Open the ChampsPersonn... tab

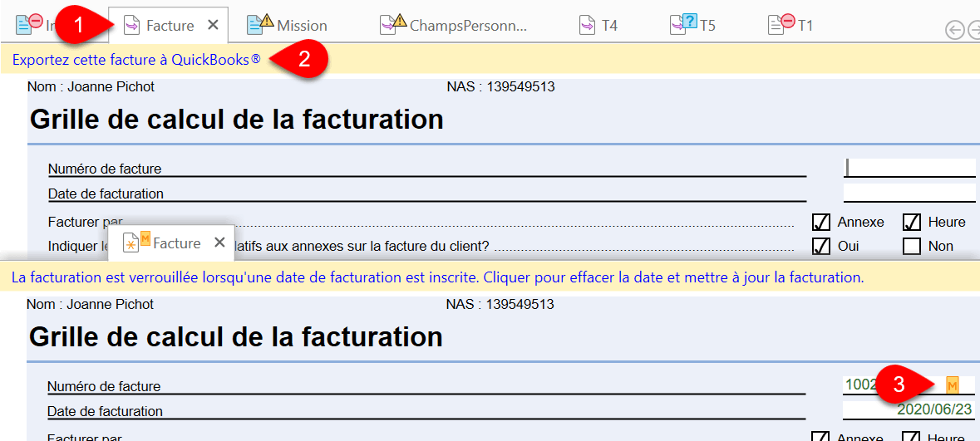pos(455,26)
